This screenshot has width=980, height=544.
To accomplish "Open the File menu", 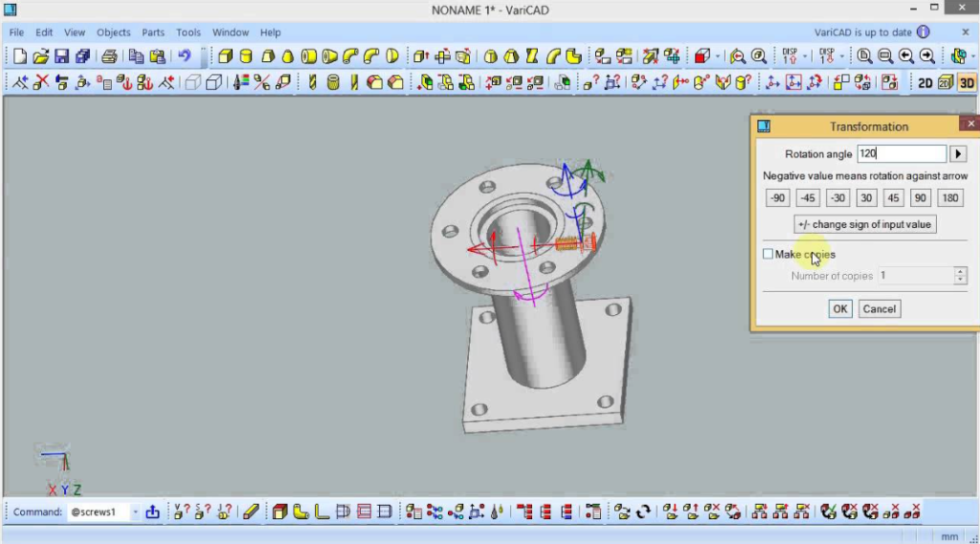I will (16, 32).
